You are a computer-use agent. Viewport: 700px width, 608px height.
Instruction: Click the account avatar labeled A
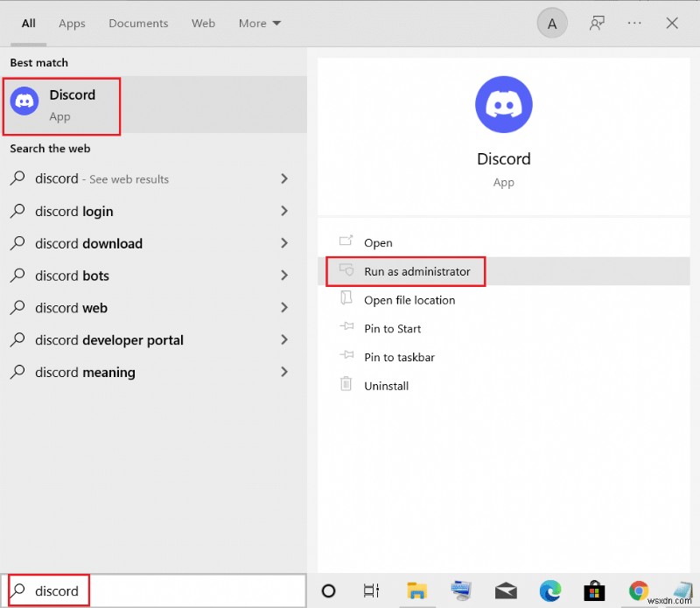pos(551,23)
